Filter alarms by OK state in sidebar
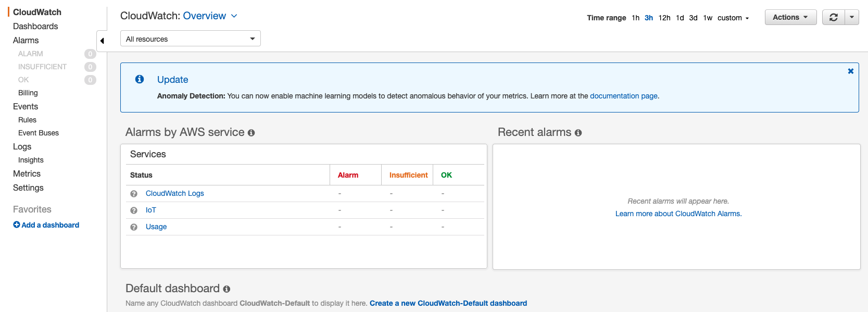Image resolution: width=868 pixels, height=312 pixels. (23, 80)
